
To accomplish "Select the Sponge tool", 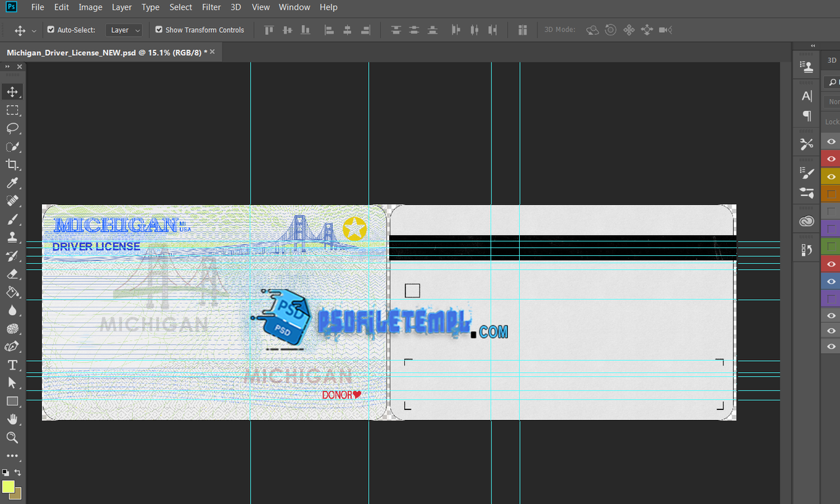I will (12, 328).
